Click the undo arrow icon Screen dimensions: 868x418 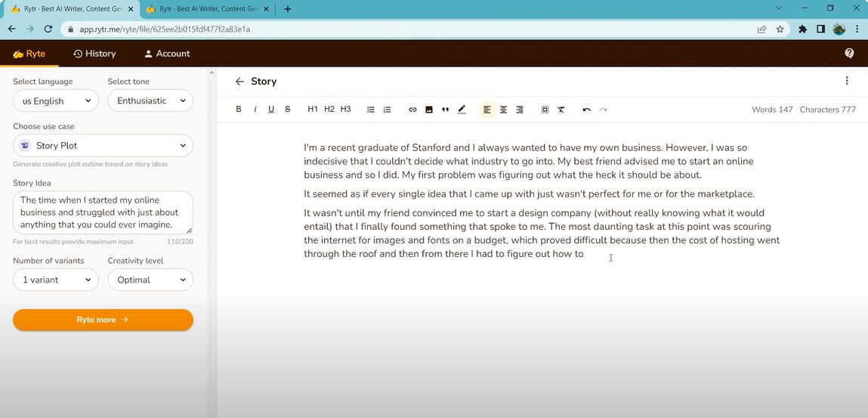tap(586, 110)
